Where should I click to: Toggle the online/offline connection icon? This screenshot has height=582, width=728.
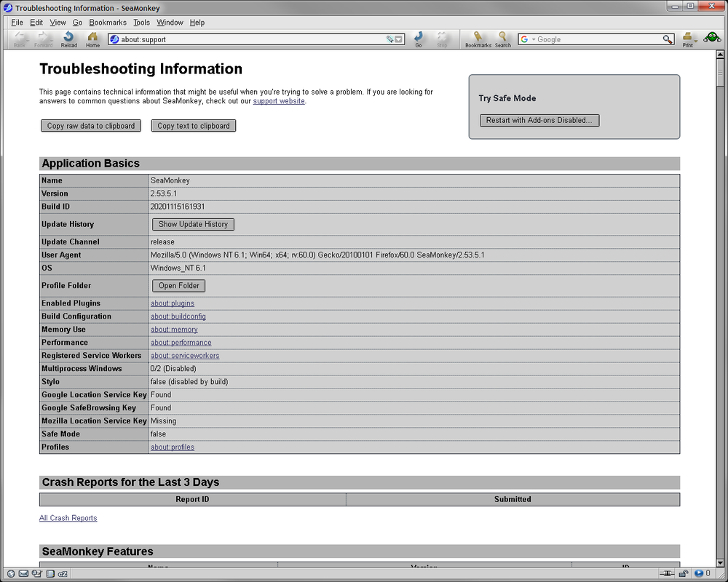point(667,574)
